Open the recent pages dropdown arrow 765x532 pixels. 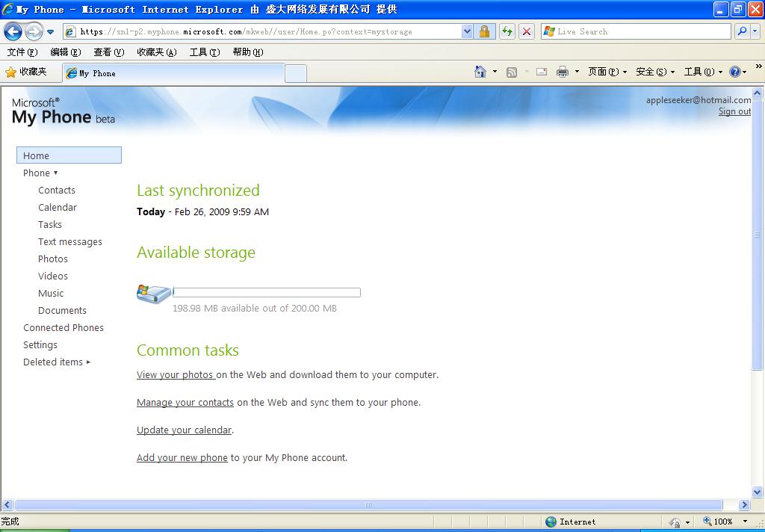coord(50,32)
